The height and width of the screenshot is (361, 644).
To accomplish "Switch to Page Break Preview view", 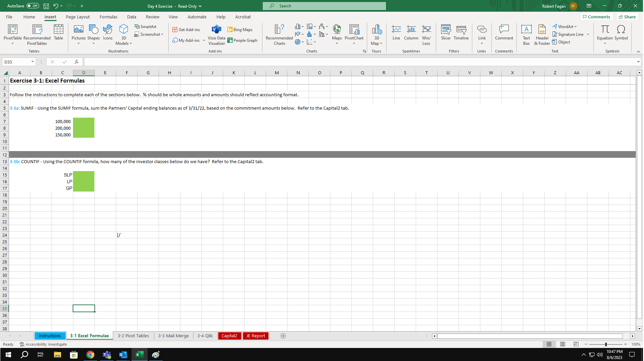I will (576, 344).
